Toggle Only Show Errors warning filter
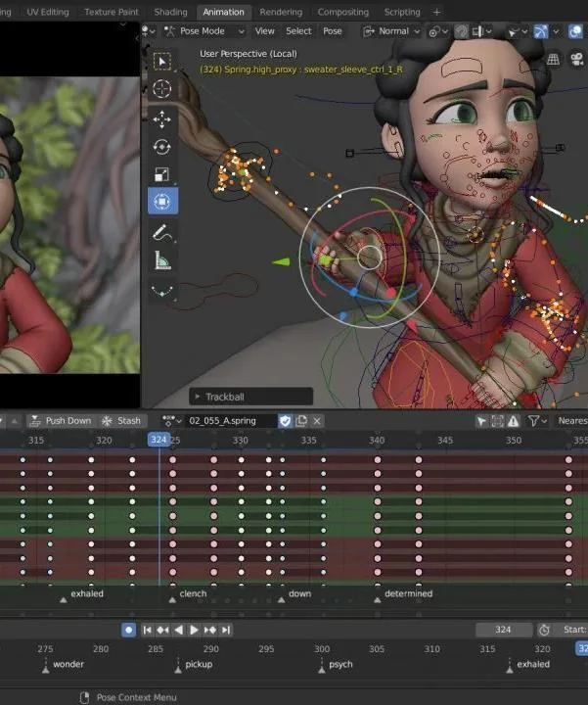This screenshot has height=705, width=588. [x=514, y=421]
